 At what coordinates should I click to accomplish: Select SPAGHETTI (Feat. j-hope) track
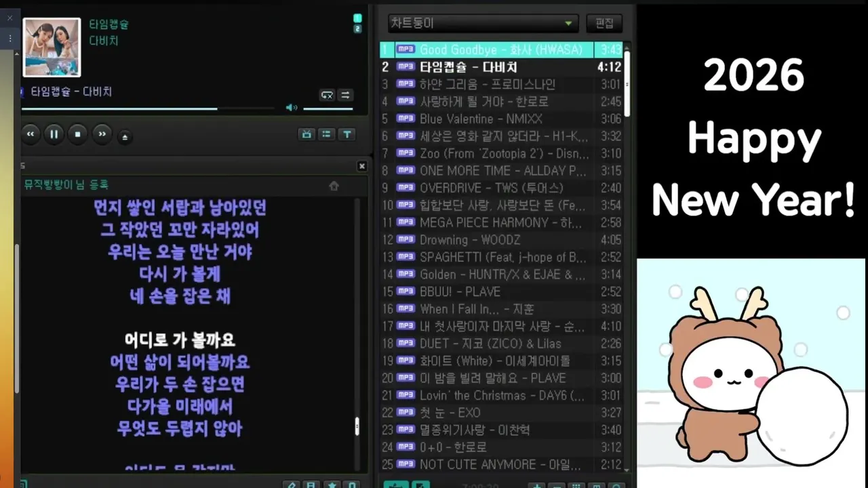[501, 257]
